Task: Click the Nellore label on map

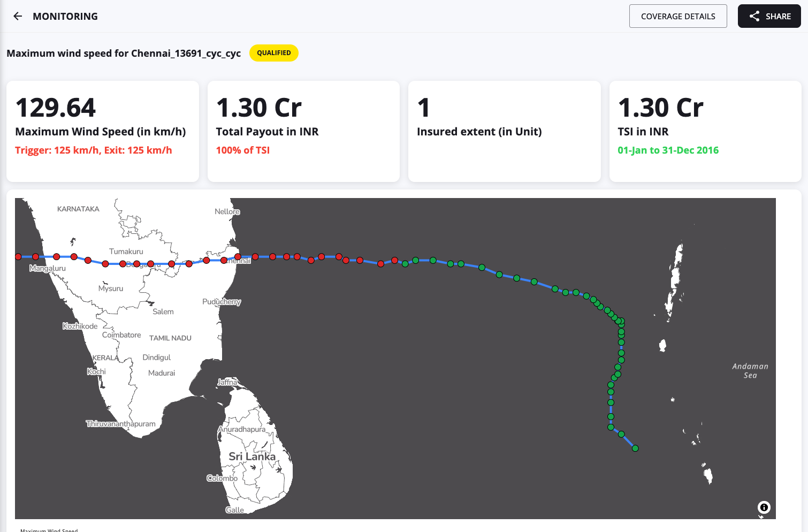Action: pyautogui.click(x=227, y=211)
